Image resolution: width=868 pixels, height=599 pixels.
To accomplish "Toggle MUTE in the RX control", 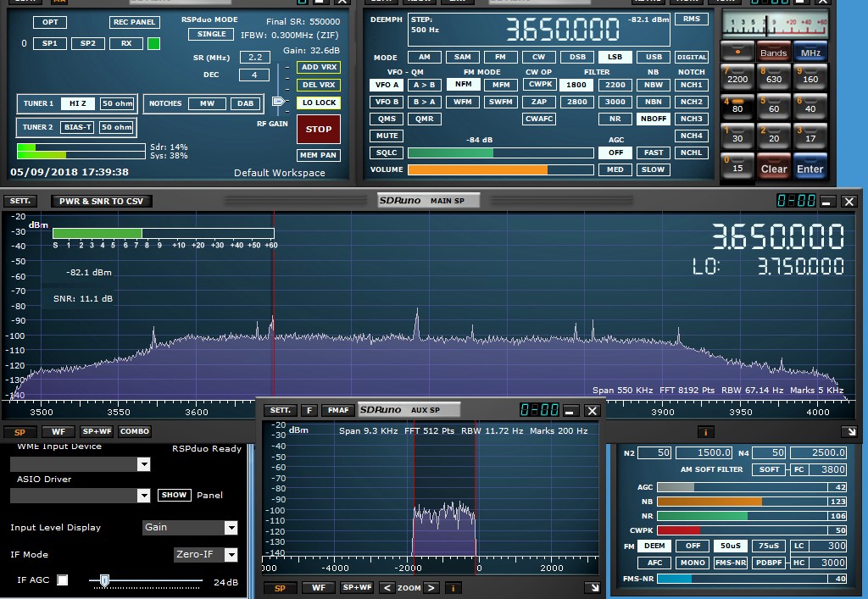I will pos(387,136).
